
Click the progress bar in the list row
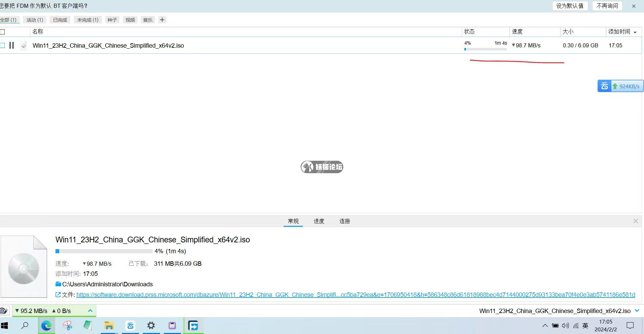pyautogui.click(x=486, y=49)
